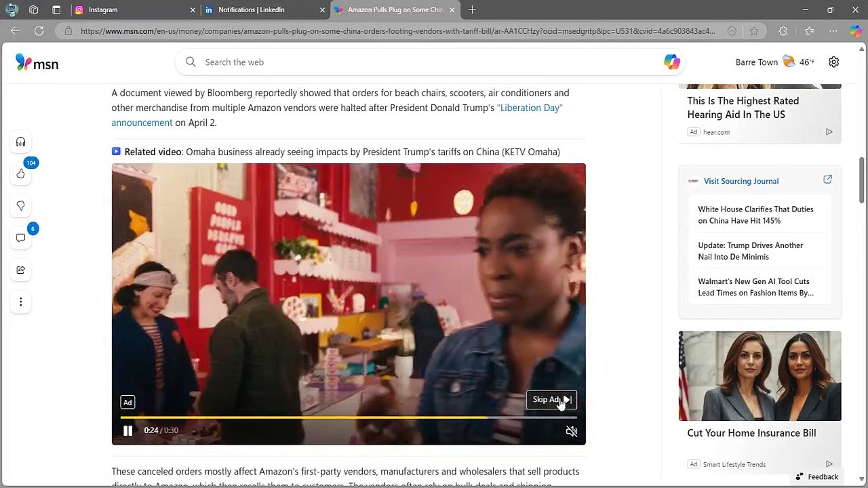Click the page vertical scrollbar

[863, 180]
